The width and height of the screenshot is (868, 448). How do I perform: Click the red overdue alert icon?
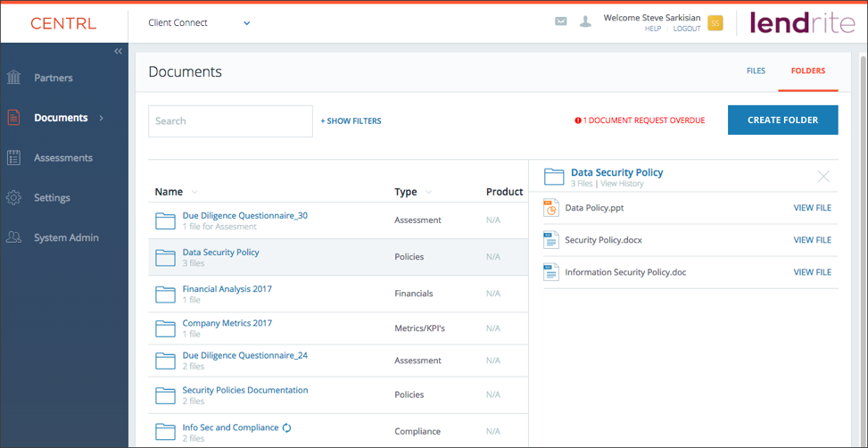coord(578,120)
